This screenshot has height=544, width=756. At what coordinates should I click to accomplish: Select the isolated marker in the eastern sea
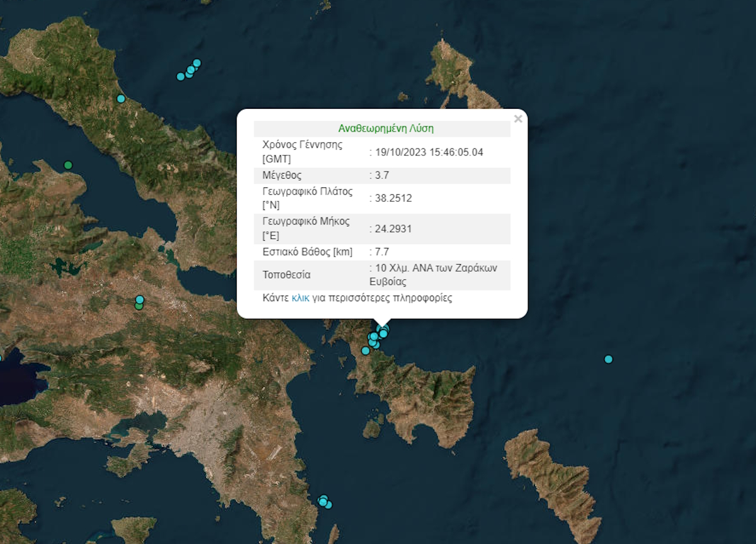608,359
